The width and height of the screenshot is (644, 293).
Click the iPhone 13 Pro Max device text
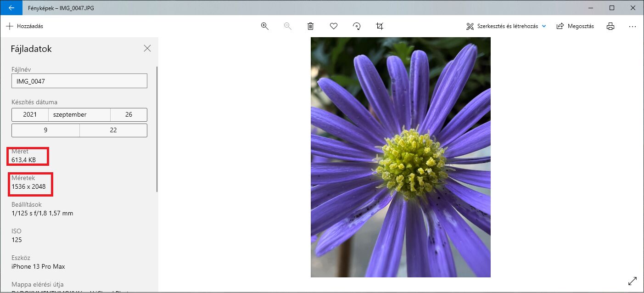[x=38, y=266]
